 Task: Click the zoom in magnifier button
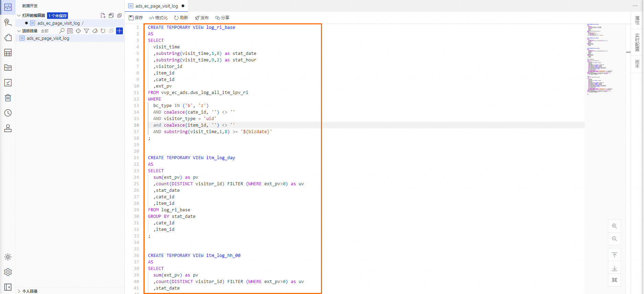pos(614,226)
